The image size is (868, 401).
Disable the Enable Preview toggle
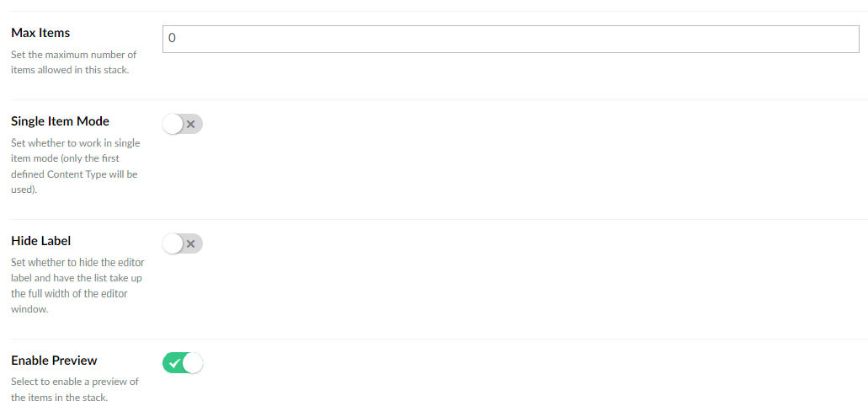[183, 364]
